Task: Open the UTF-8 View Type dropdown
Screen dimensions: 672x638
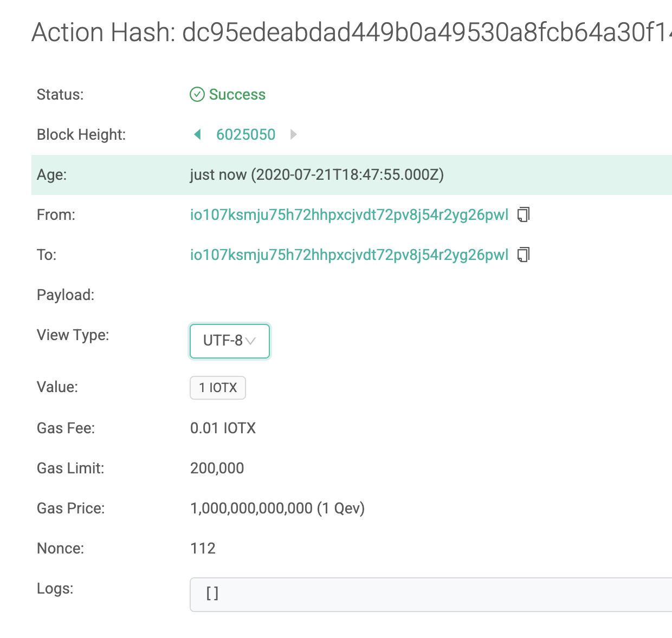Action: 229,341
